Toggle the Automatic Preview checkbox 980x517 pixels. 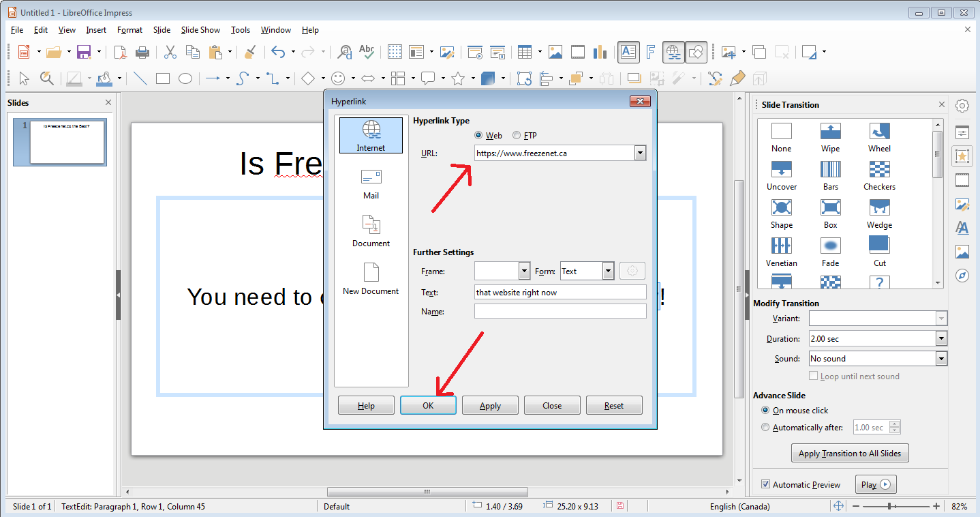pos(765,484)
